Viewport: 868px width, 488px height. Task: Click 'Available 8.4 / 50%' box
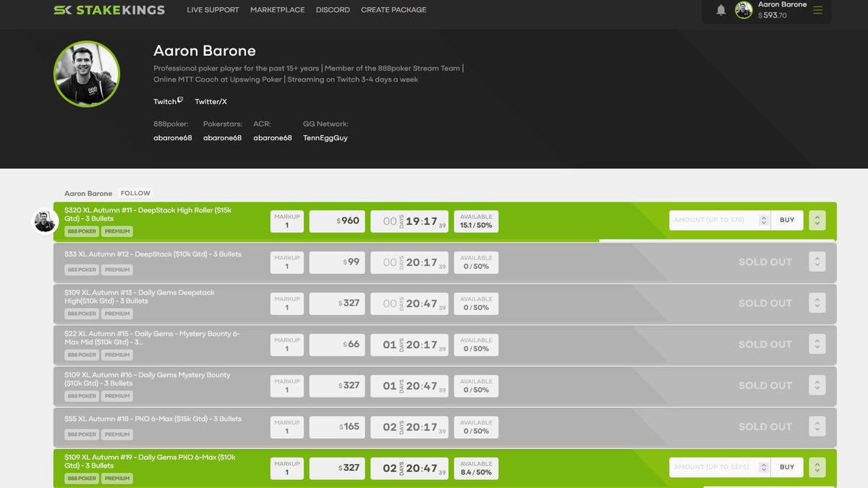click(x=476, y=468)
